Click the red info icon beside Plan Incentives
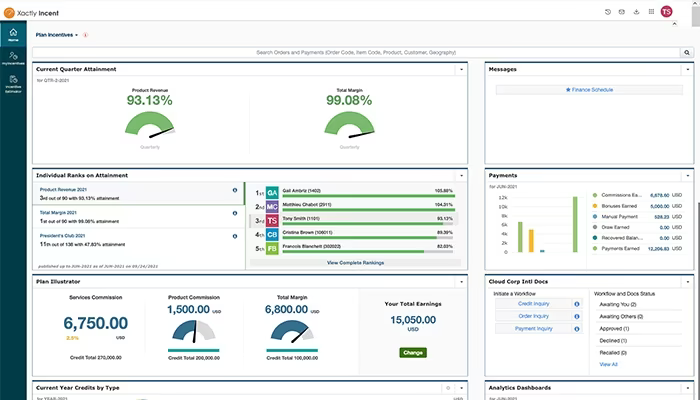 [x=85, y=35]
